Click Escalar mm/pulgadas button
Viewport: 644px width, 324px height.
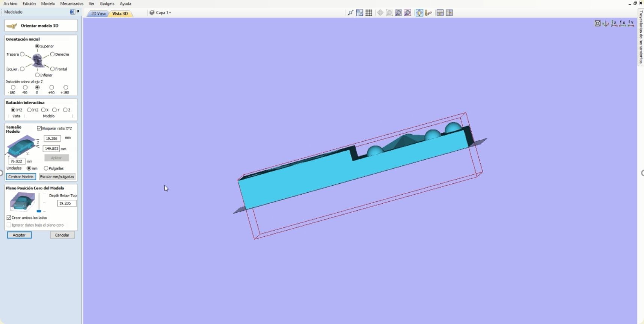[x=57, y=177]
